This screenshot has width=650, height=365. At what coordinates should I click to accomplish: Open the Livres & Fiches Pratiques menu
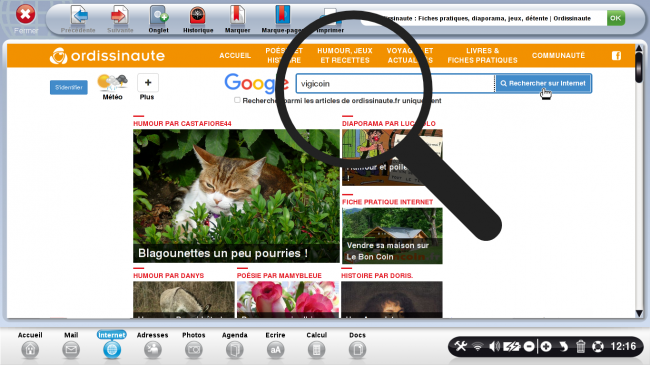click(483, 56)
